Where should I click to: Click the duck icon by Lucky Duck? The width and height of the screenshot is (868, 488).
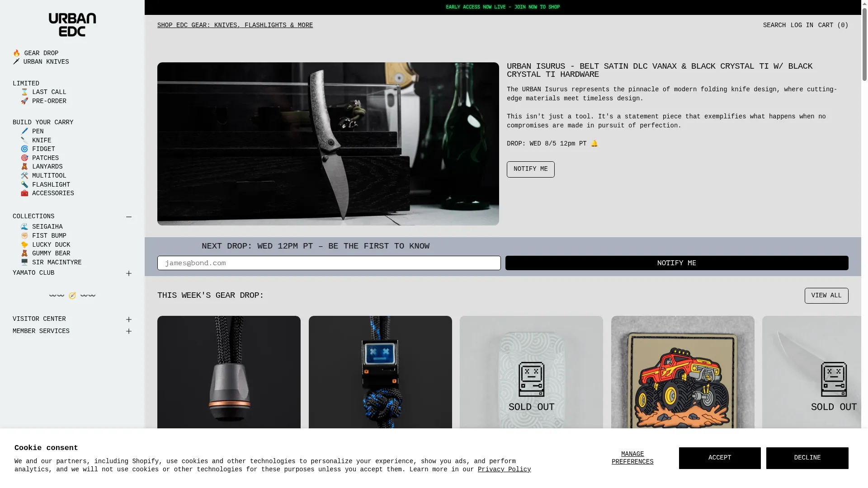(x=24, y=245)
